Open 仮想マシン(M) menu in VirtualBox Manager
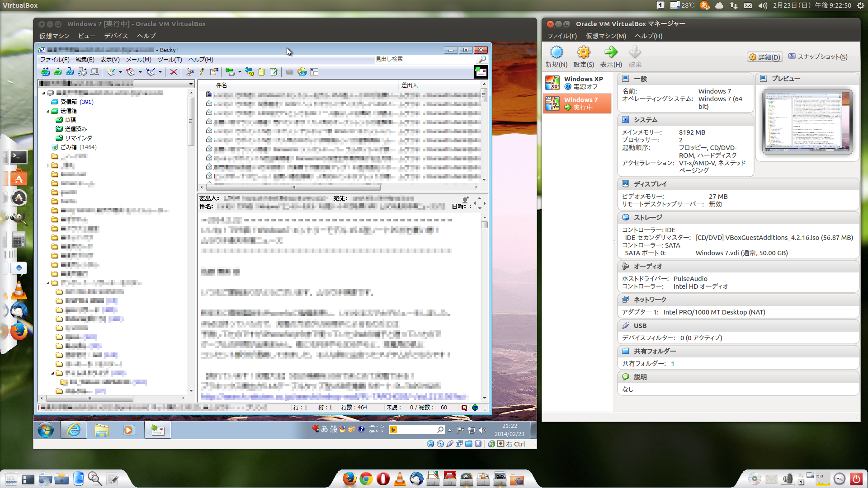This screenshot has width=868, height=488. click(x=606, y=36)
